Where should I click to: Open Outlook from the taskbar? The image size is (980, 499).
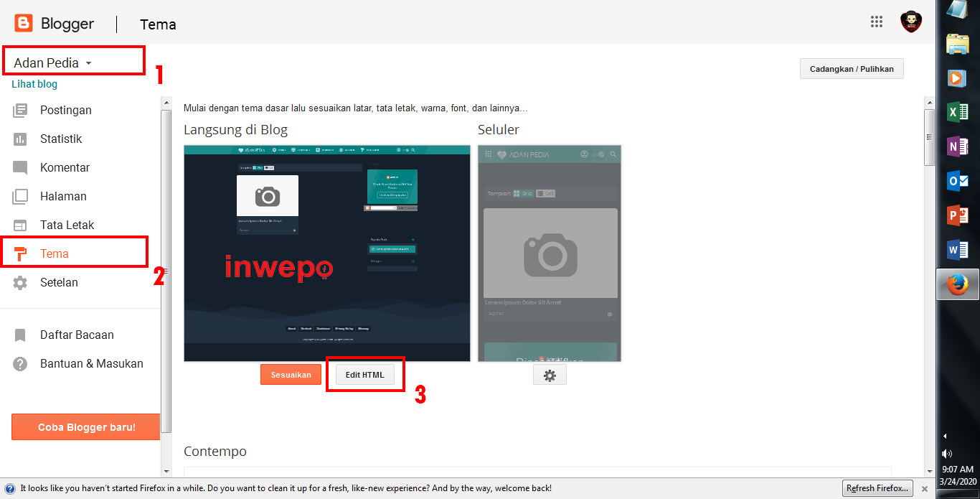point(958,181)
